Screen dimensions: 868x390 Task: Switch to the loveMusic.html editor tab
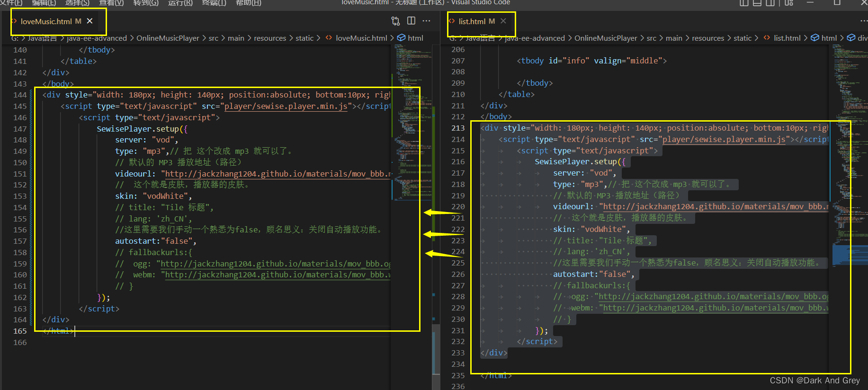46,21
